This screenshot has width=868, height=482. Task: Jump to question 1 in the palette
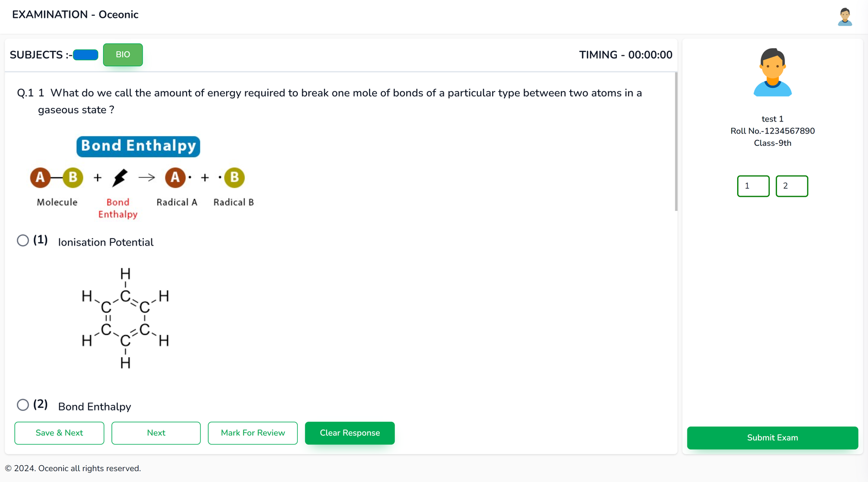(x=753, y=186)
